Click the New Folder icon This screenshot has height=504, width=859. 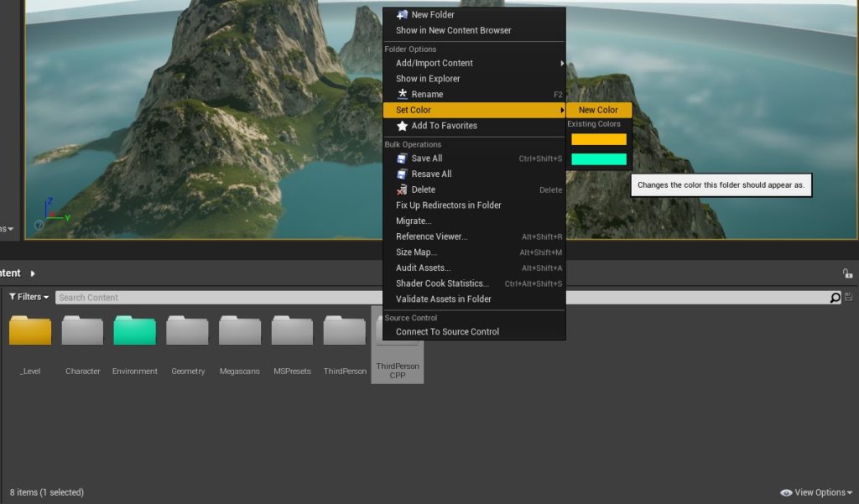pos(400,14)
